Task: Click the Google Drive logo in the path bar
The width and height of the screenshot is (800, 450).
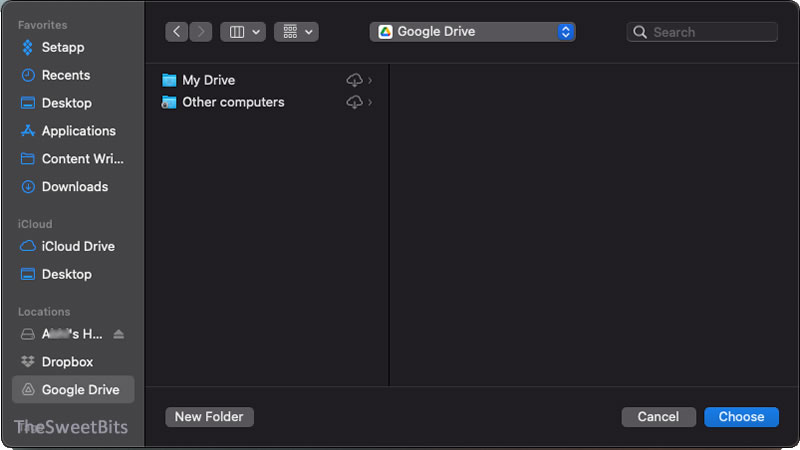Action: point(385,32)
